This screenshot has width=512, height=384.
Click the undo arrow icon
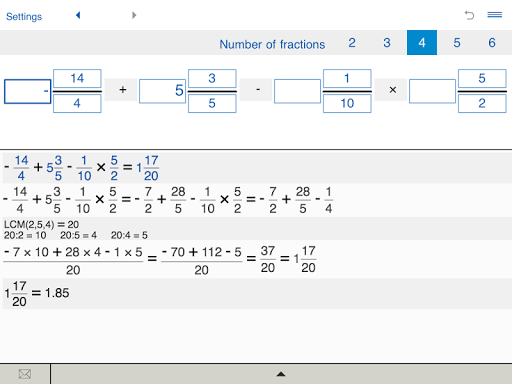tap(469, 15)
